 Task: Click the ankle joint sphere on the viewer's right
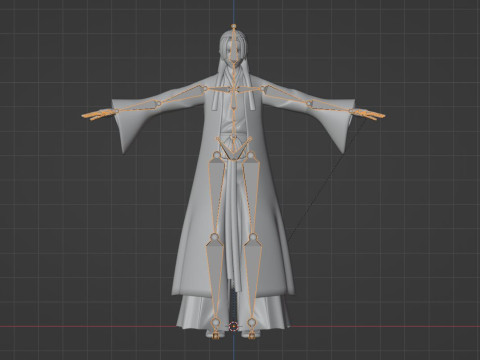252,322
